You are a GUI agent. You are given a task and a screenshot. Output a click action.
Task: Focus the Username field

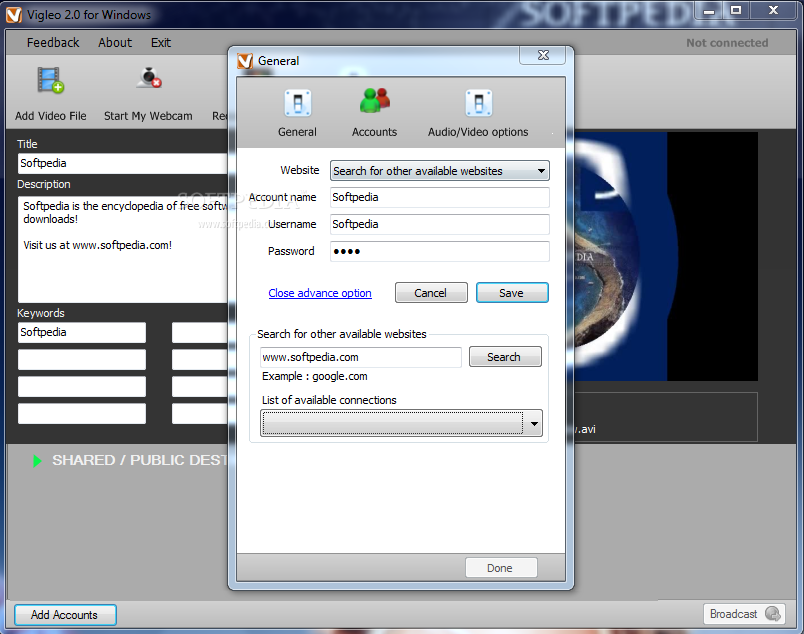439,224
